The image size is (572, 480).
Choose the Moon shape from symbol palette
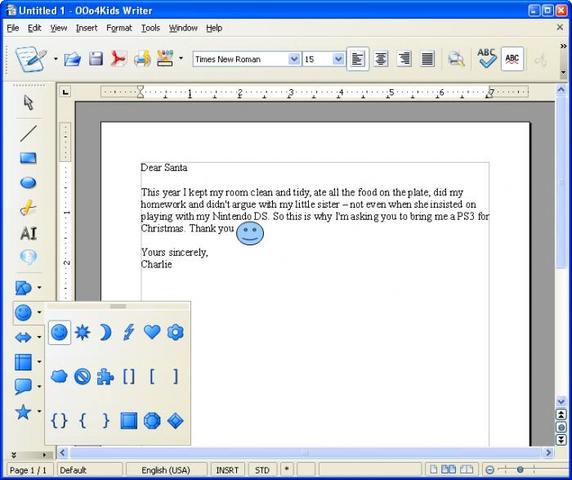pos(105,332)
